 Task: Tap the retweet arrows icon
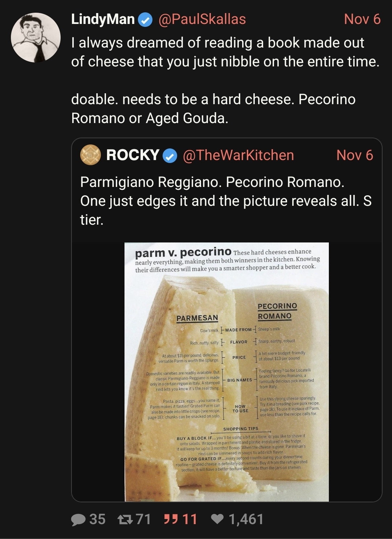[125, 519]
